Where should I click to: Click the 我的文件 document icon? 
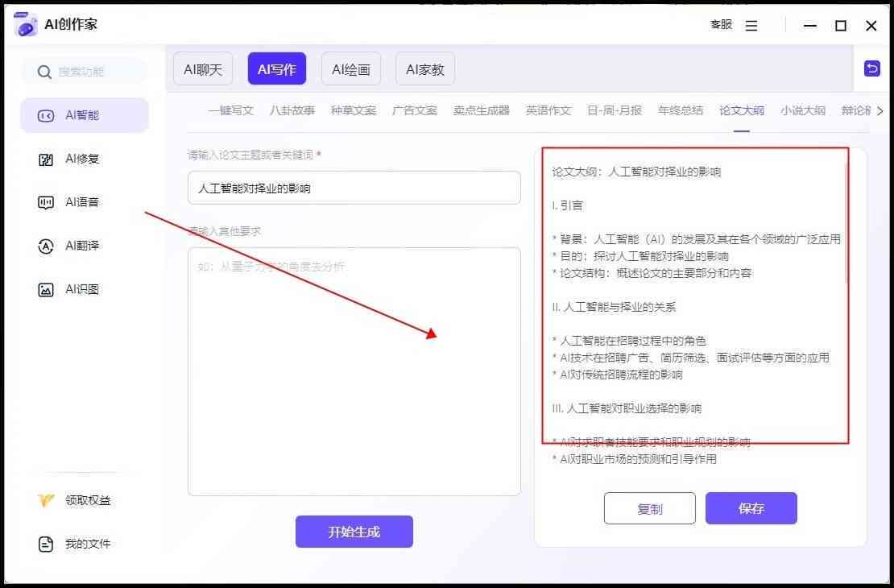click(46, 544)
